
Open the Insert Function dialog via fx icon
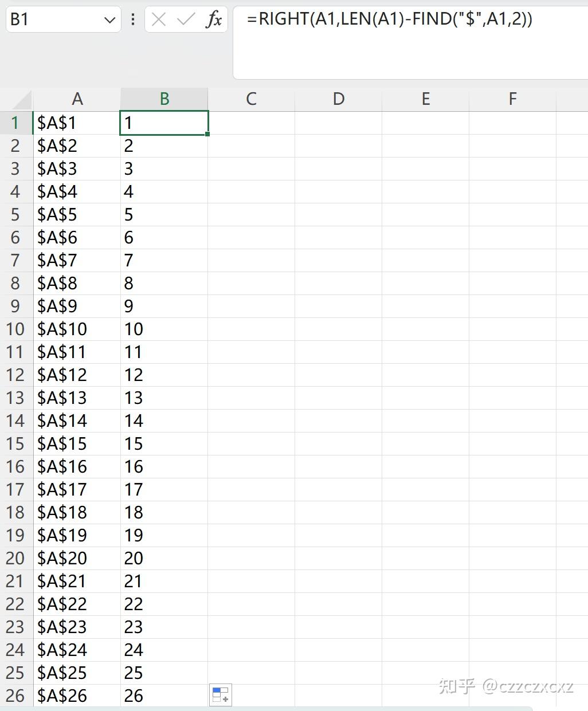coord(214,19)
